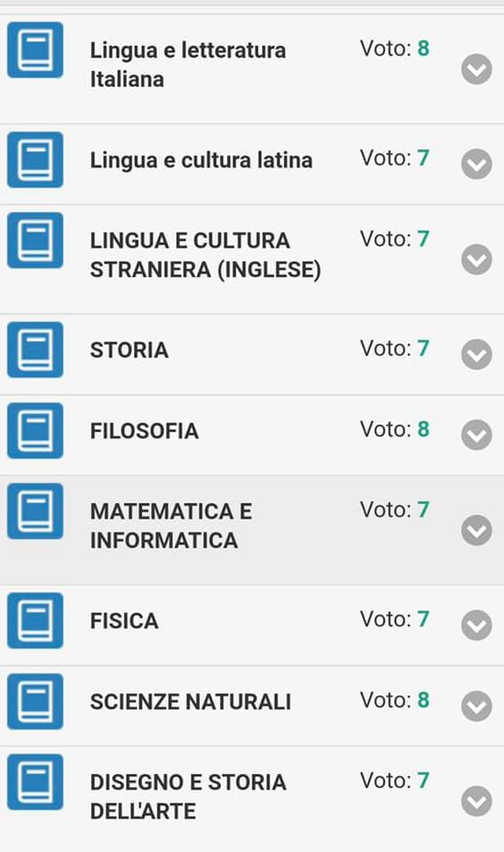
Task: Select the book icon for FISICA
Action: pos(35,620)
